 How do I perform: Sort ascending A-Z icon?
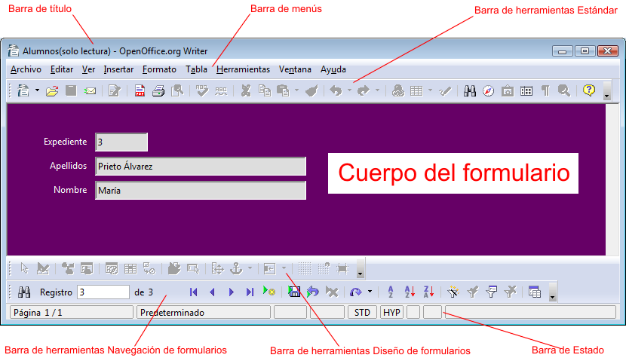410,292
